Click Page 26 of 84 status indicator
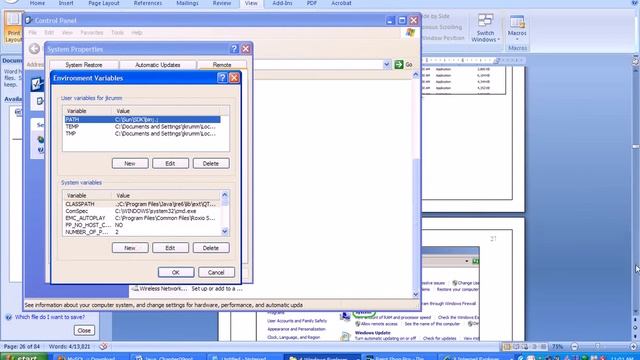The height and width of the screenshot is (360, 640). tap(22, 347)
